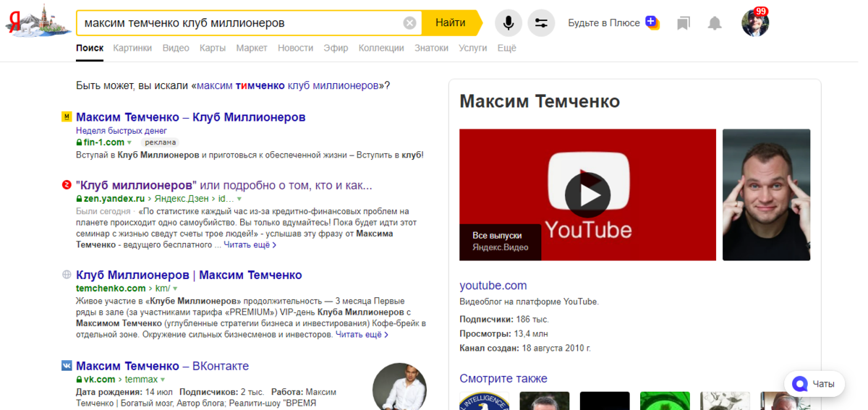Click Читать ещё under temchenko.com result

point(362,335)
